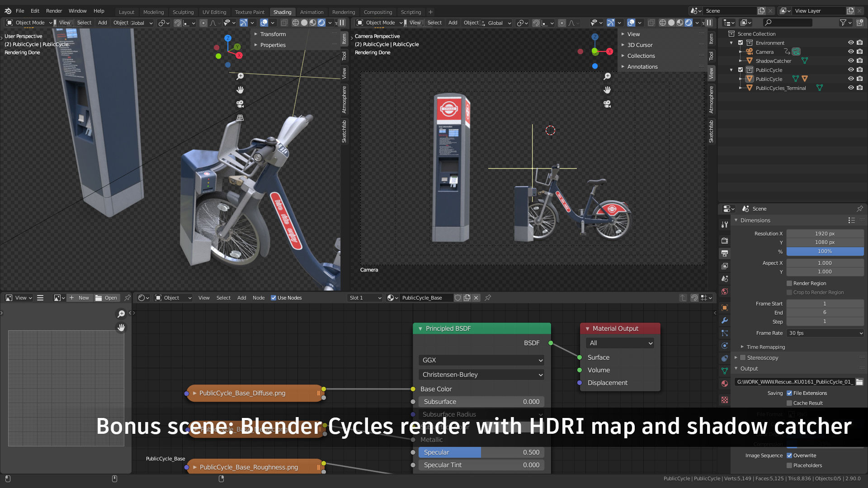Toggle the Overwrite checkbox
The height and width of the screenshot is (488, 868).
(x=789, y=455)
